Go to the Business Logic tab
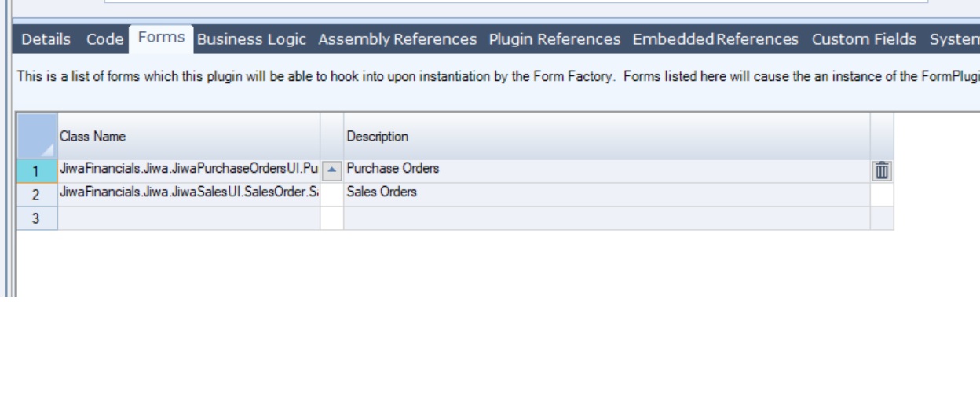 click(x=251, y=39)
